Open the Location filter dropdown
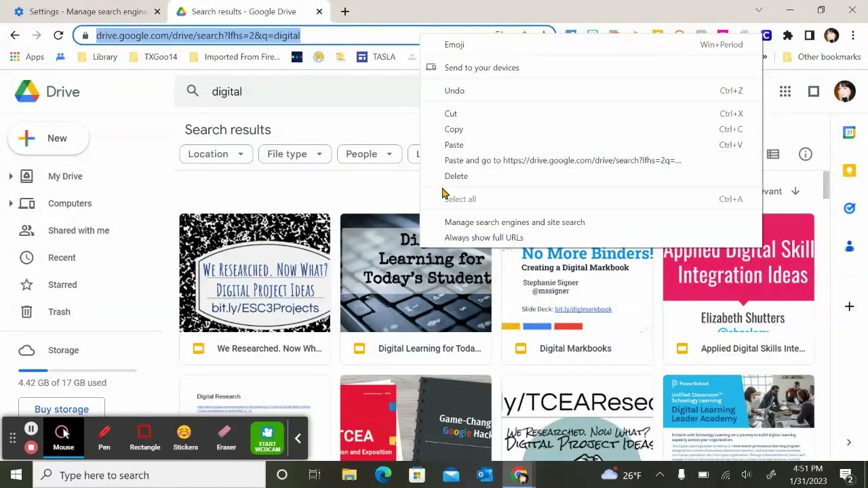Screen dimensions: 868x488 (216, 154)
